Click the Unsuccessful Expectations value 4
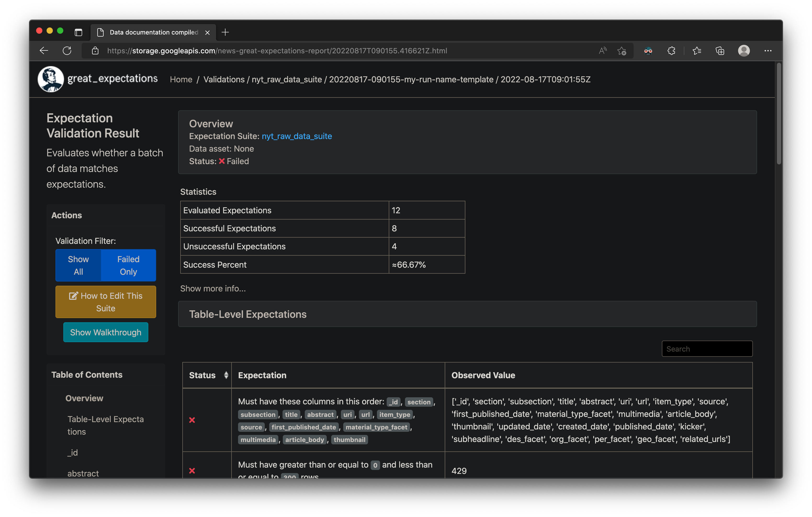The width and height of the screenshot is (812, 517). point(394,246)
